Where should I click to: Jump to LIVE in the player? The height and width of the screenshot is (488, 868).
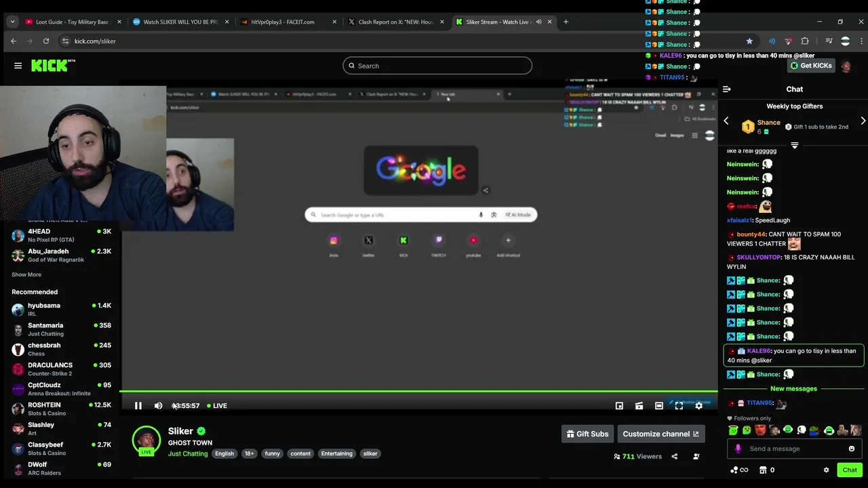(x=217, y=405)
